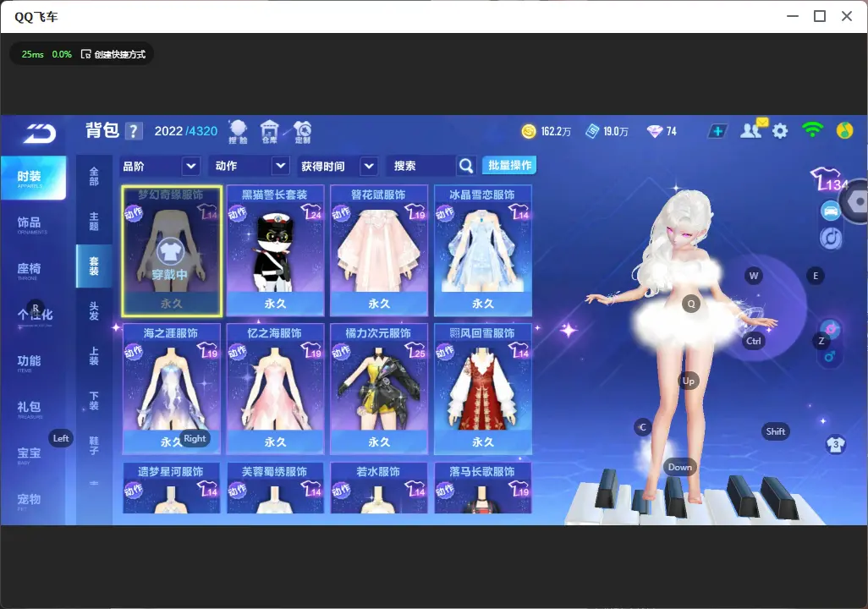Select the 个性化 personalization tab

[33, 315]
